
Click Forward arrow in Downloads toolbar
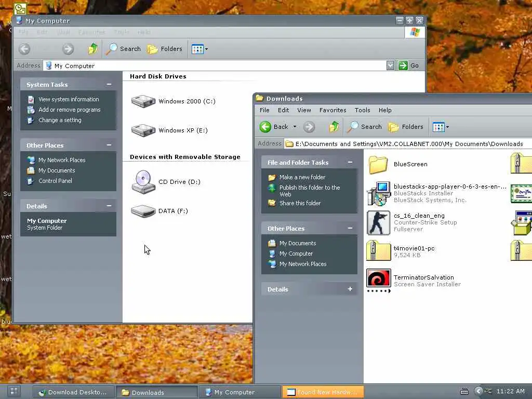(309, 127)
